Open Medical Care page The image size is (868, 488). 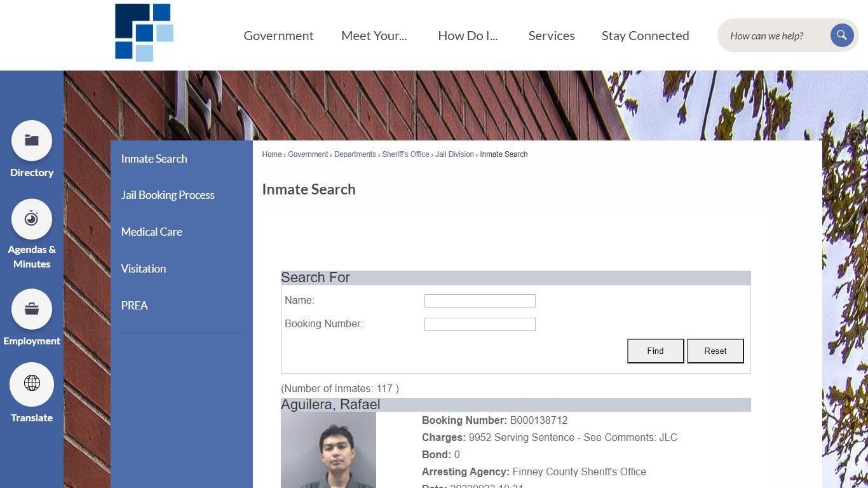[151, 232]
